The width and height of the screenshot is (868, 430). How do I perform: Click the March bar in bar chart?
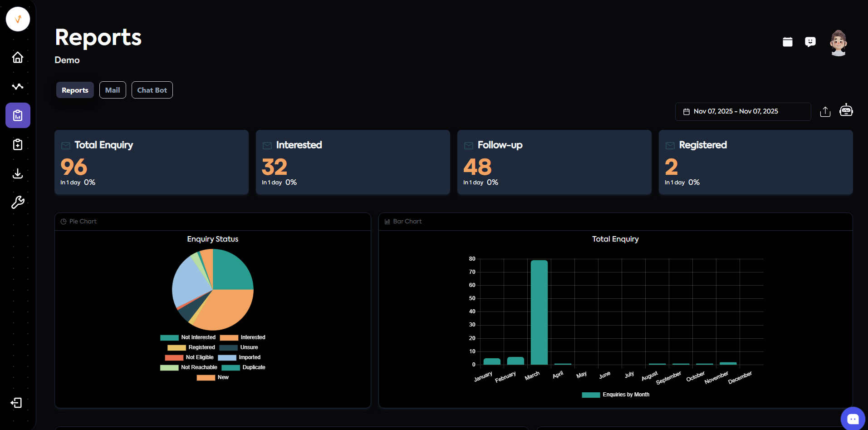click(x=539, y=312)
